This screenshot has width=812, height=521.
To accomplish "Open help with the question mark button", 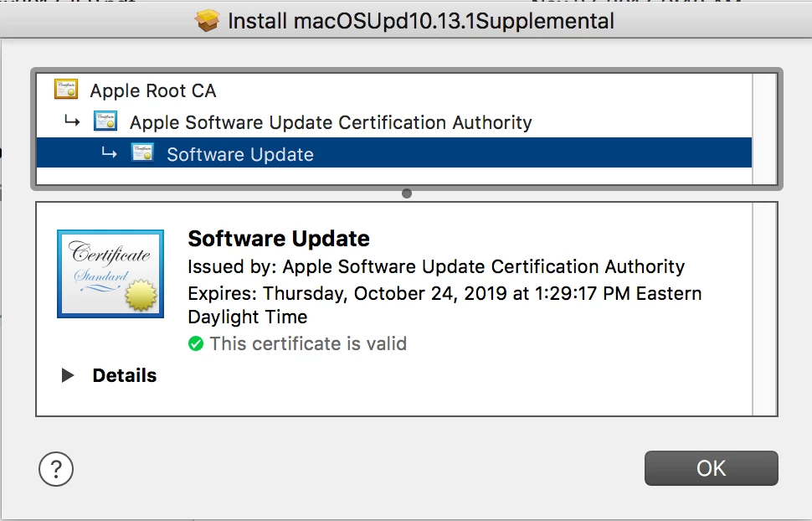I will tap(56, 468).
